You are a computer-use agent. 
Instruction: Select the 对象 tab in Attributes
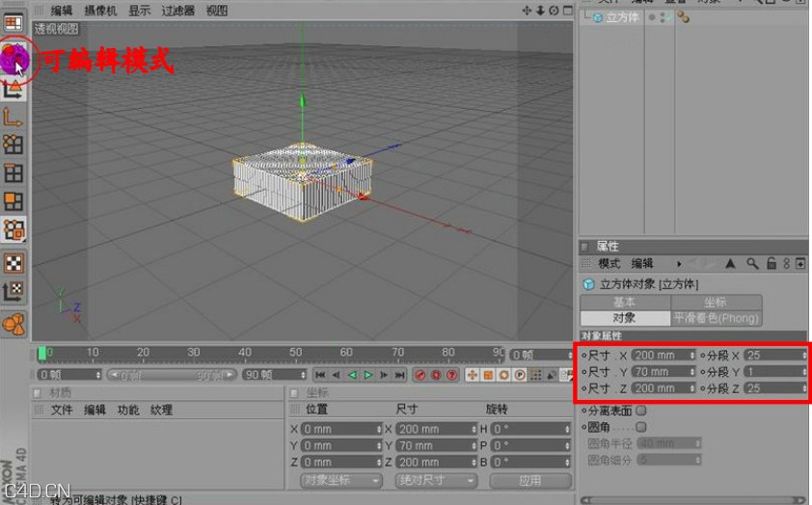tap(625, 318)
